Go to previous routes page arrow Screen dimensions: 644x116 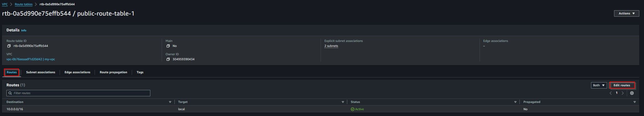tap(610, 93)
